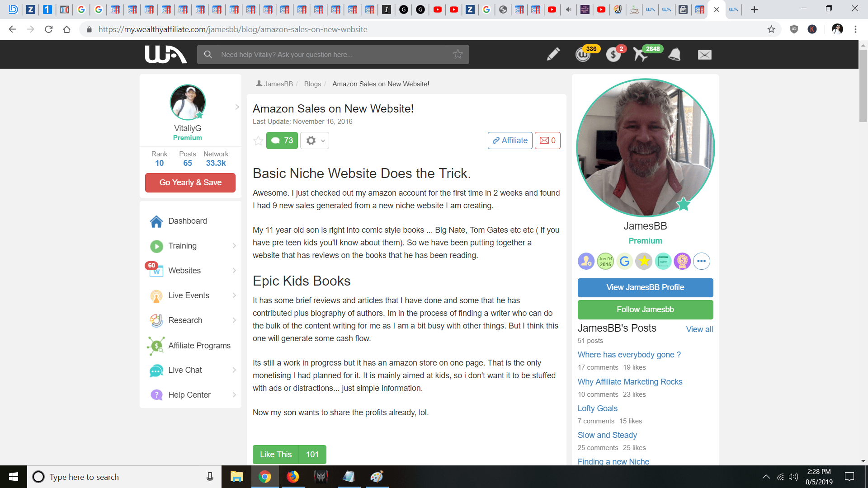Open the notifications bell icon
The height and width of the screenshot is (488, 868).
point(675,55)
